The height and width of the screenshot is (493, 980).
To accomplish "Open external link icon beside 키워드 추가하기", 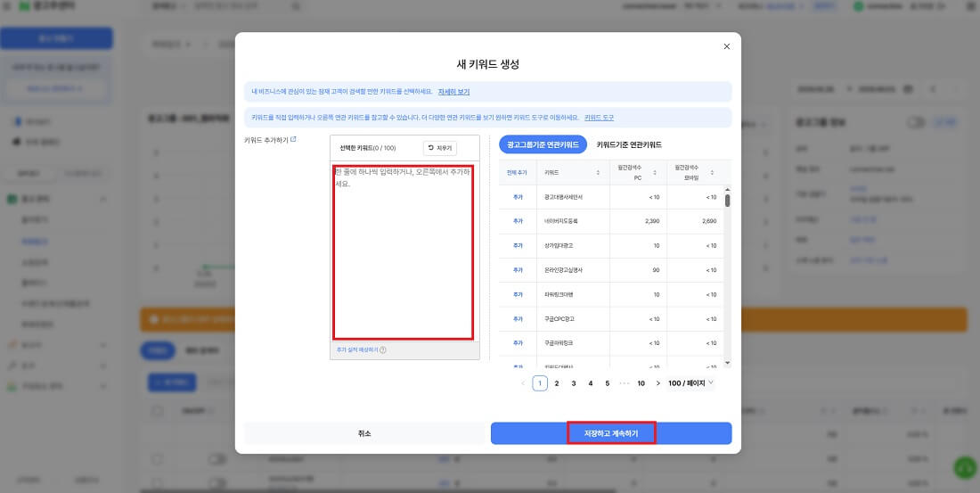I will 294,139.
